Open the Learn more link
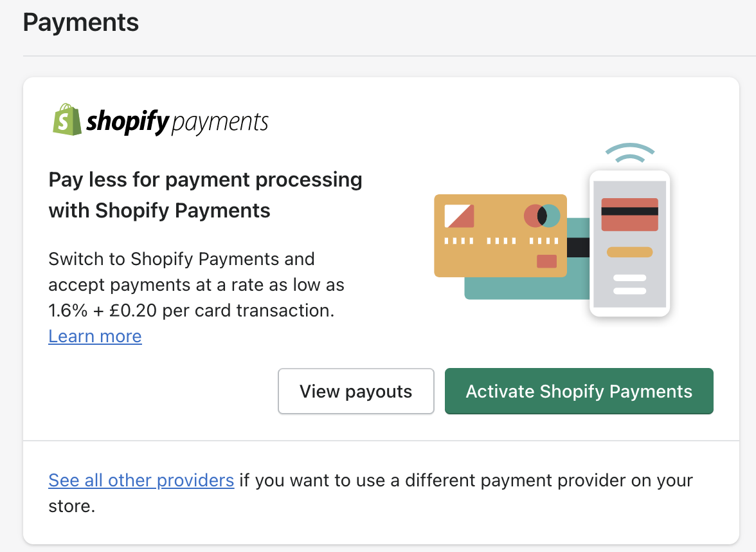 tap(95, 336)
